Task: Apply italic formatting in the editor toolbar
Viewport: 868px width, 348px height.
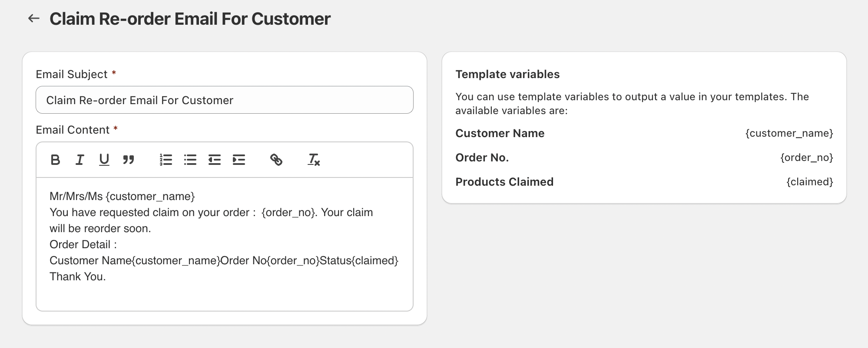Action: [x=80, y=160]
